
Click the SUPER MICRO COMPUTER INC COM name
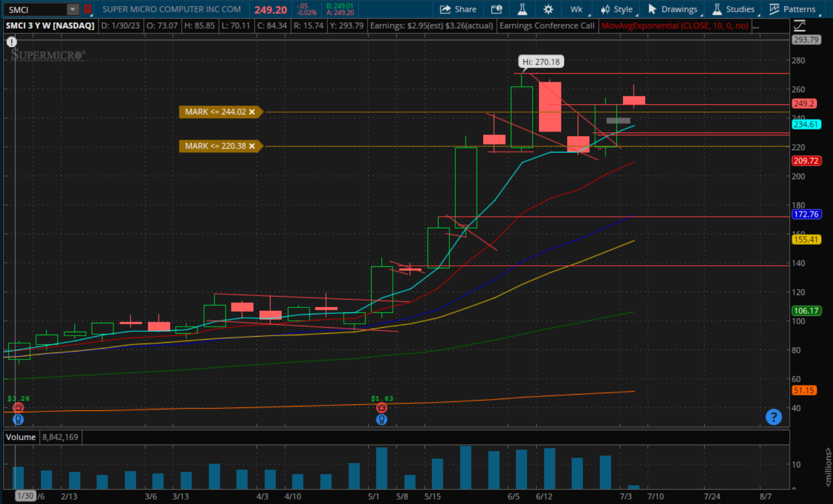coord(171,9)
